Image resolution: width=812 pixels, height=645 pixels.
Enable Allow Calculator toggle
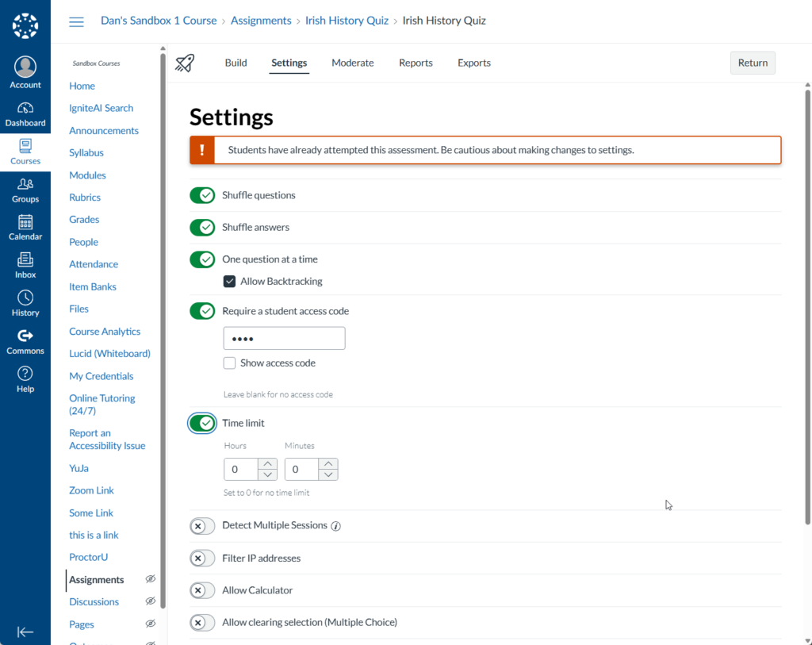pos(202,590)
